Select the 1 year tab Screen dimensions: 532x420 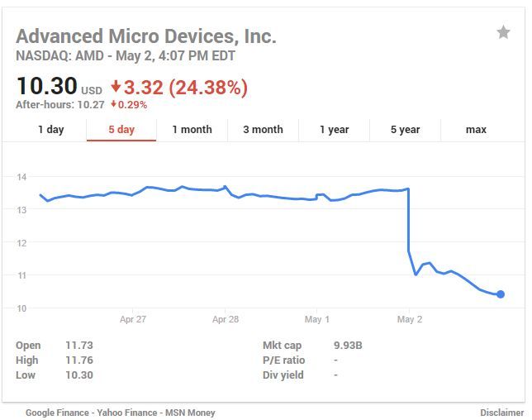tap(334, 130)
